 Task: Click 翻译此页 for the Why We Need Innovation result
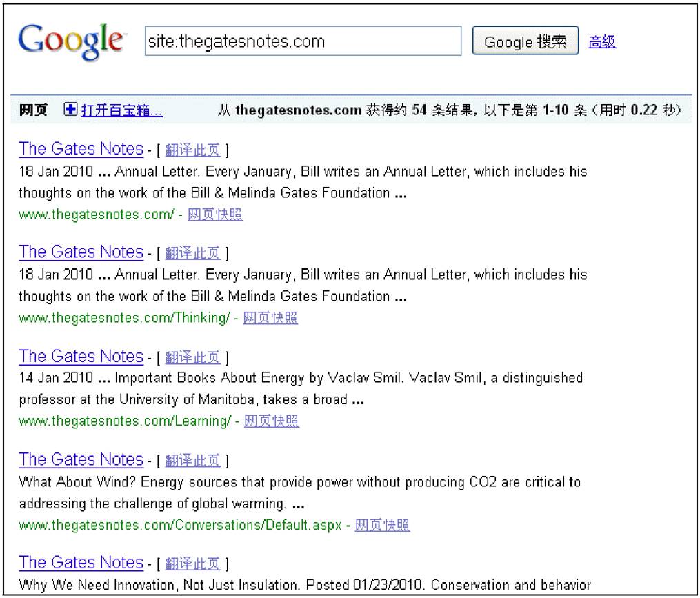coord(192,564)
